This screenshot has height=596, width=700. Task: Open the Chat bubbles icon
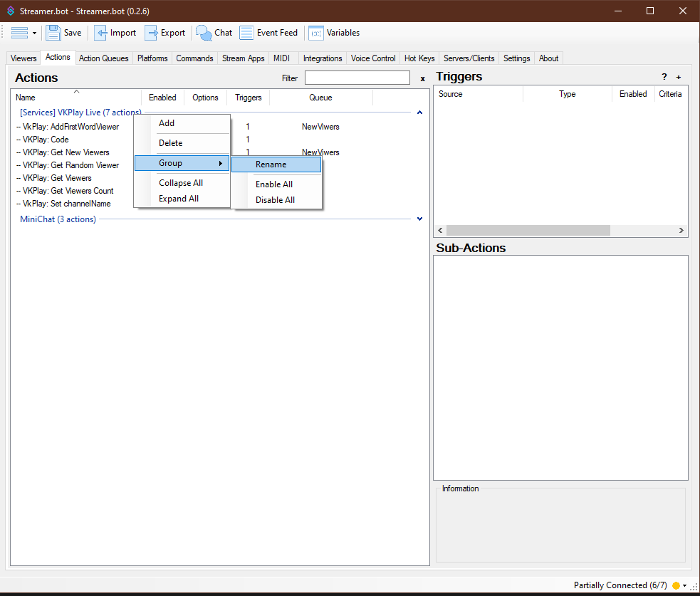click(x=204, y=33)
